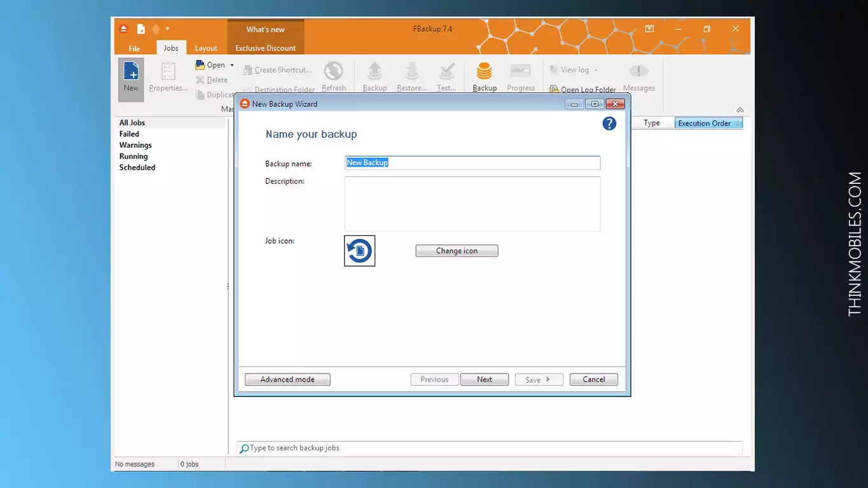This screenshot has width=868, height=488.
Task: Click the Description text area
Action: pos(472,204)
